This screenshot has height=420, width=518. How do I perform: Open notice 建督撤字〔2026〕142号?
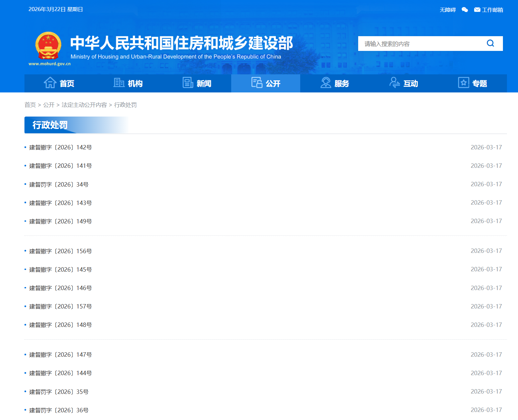point(60,147)
